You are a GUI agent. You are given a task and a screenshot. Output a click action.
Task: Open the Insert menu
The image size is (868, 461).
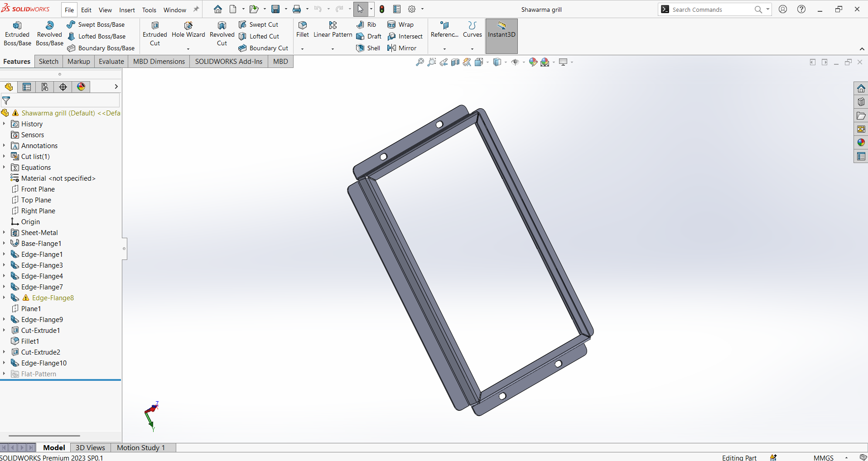127,10
